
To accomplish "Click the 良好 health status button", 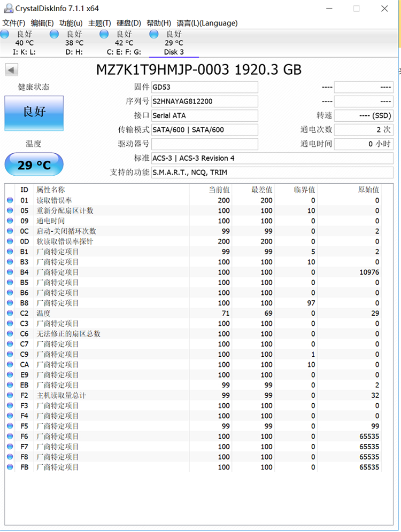I will click(x=34, y=113).
